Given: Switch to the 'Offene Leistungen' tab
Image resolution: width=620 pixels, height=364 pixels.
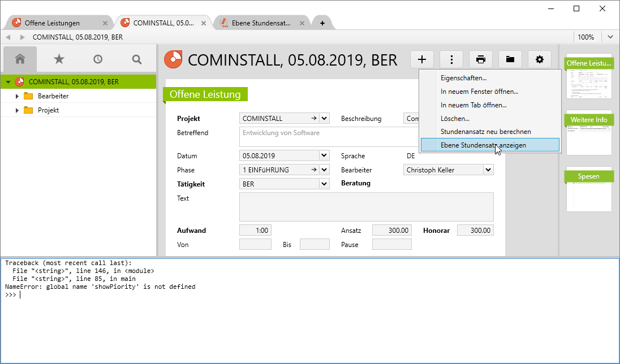Looking at the screenshot, I should point(52,23).
